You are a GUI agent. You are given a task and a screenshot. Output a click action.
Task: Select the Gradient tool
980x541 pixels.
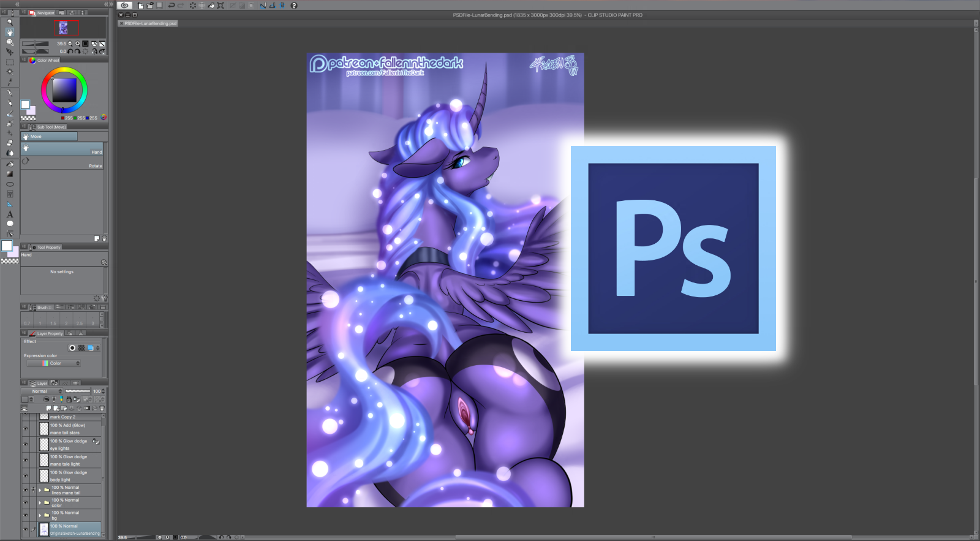[10, 174]
